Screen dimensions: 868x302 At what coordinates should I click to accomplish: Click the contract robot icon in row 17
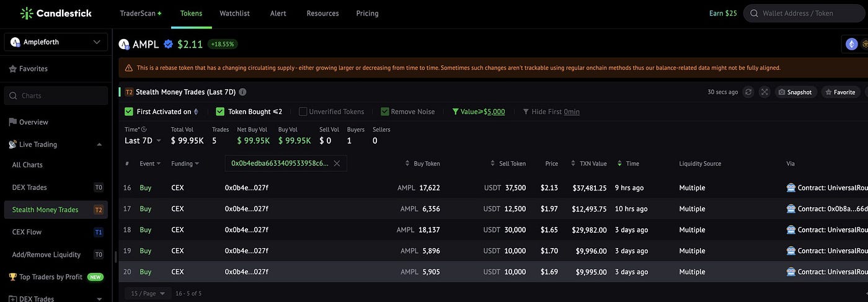pyautogui.click(x=791, y=208)
